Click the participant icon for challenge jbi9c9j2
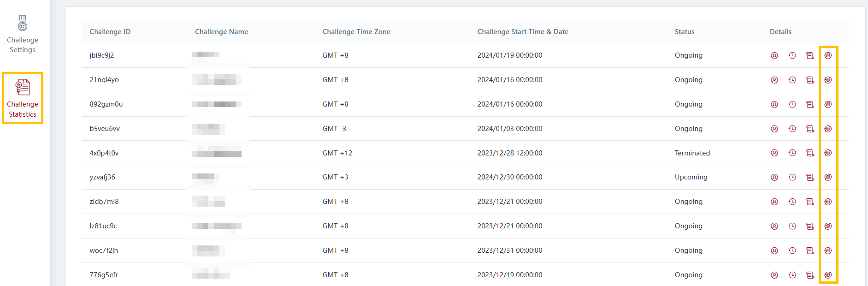Image resolution: width=868 pixels, height=286 pixels. tap(774, 55)
